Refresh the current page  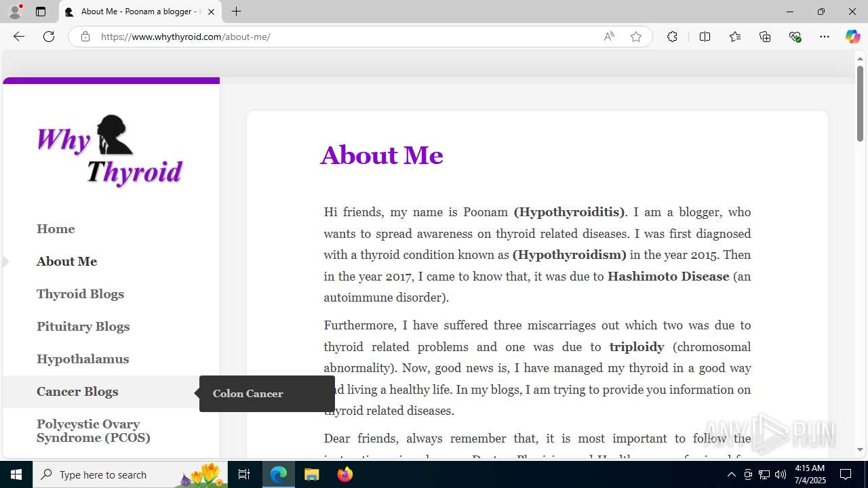click(x=49, y=37)
